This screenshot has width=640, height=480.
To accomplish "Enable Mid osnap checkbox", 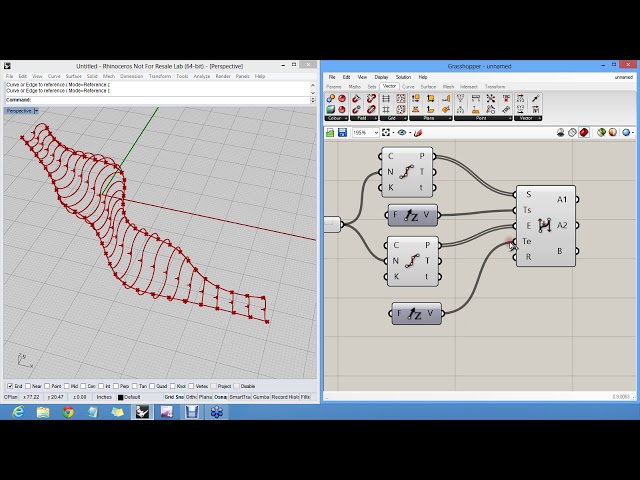I will pos(67,386).
